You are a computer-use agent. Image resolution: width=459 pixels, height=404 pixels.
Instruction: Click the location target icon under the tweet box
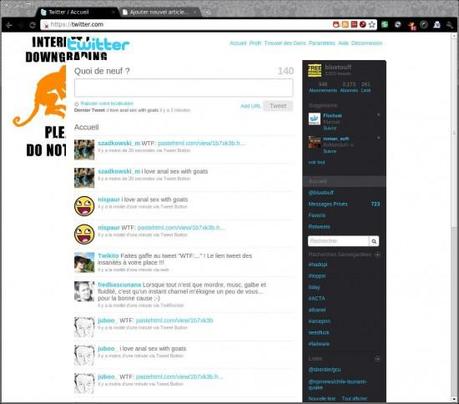click(x=76, y=104)
